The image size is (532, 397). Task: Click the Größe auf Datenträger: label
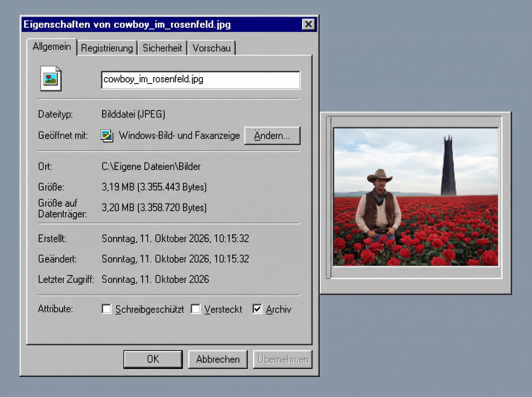pyautogui.click(x=62, y=209)
